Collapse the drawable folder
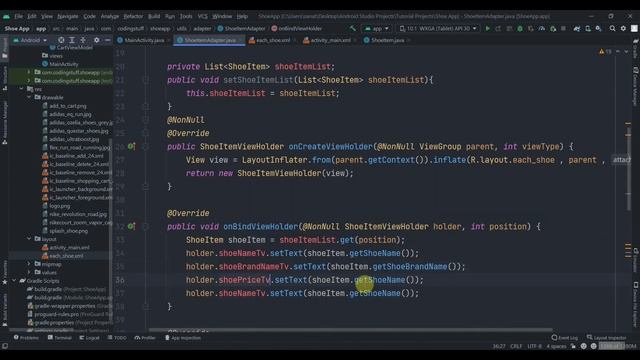The width and height of the screenshot is (640, 360). point(29,97)
